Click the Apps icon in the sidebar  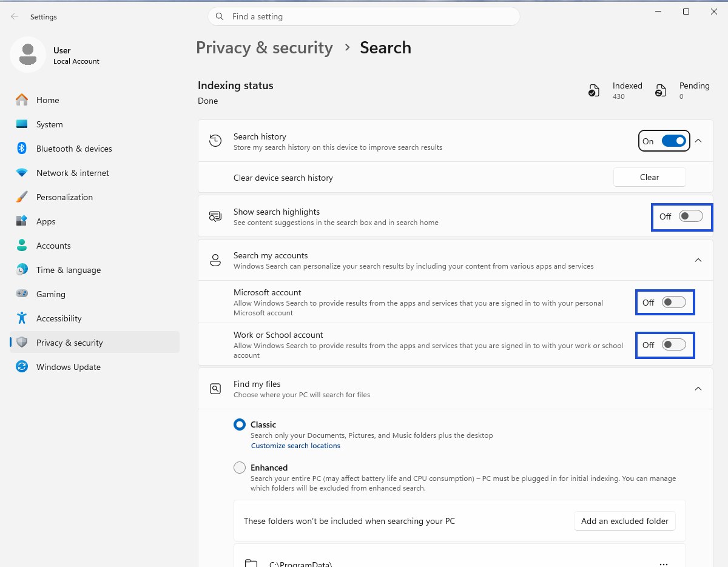[22, 221]
